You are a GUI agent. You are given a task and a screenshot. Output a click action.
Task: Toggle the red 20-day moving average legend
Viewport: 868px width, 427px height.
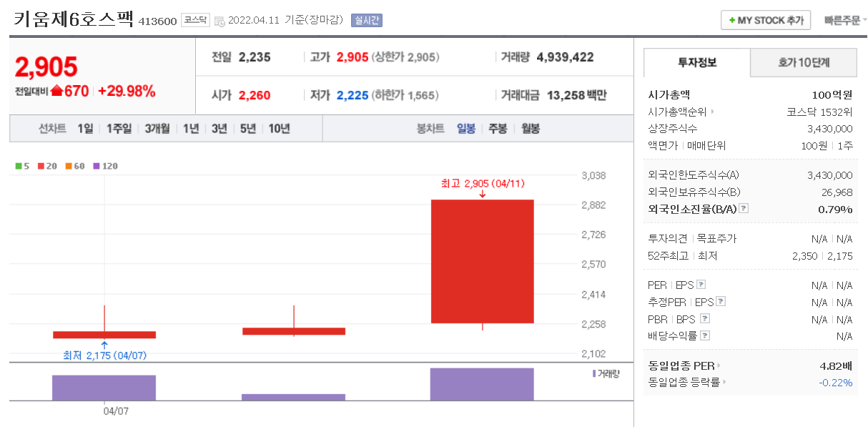(x=46, y=166)
